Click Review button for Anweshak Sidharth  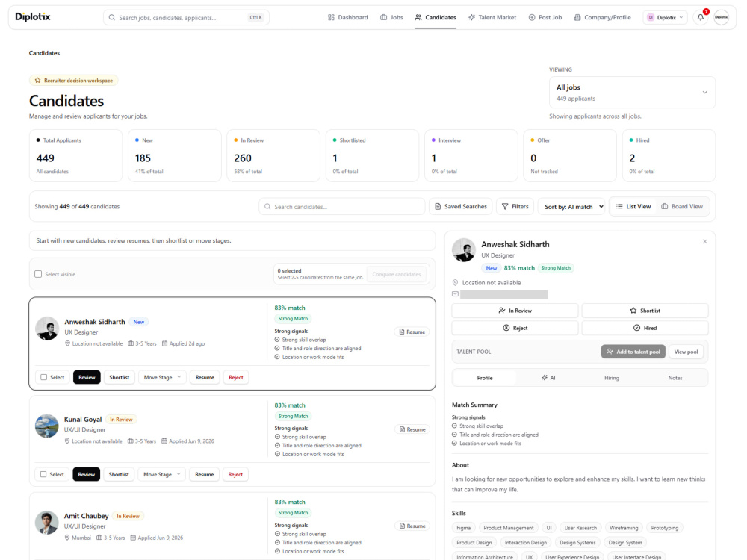pos(87,377)
